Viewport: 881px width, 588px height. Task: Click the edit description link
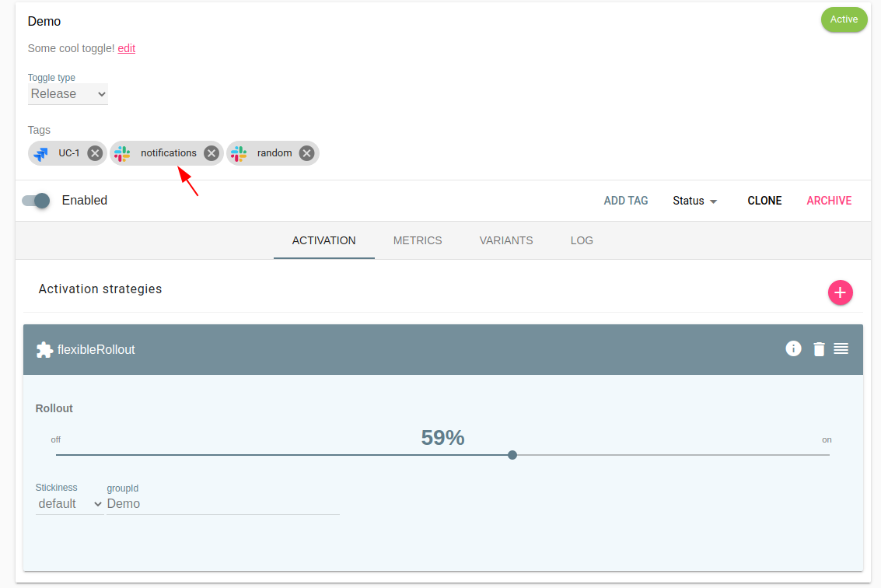click(126, 48)
